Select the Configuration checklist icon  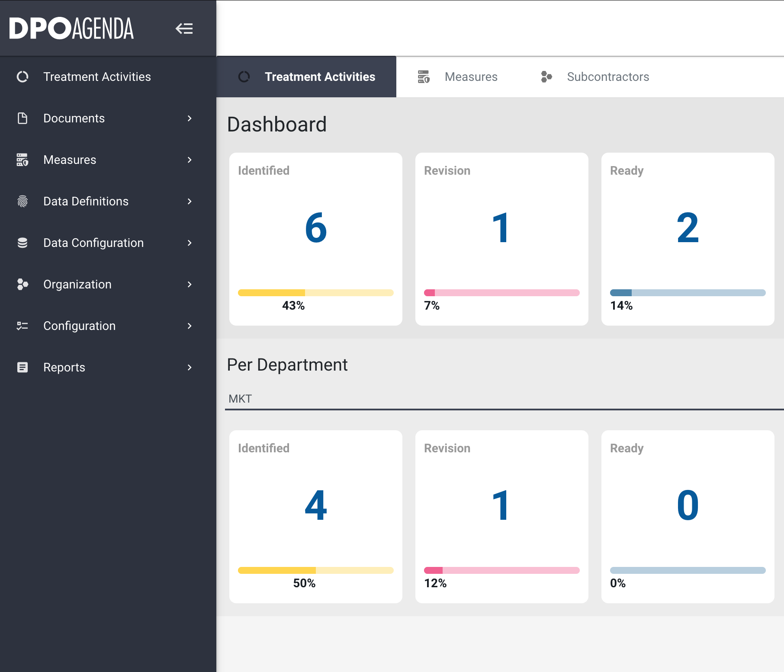[x=22, y=326]
